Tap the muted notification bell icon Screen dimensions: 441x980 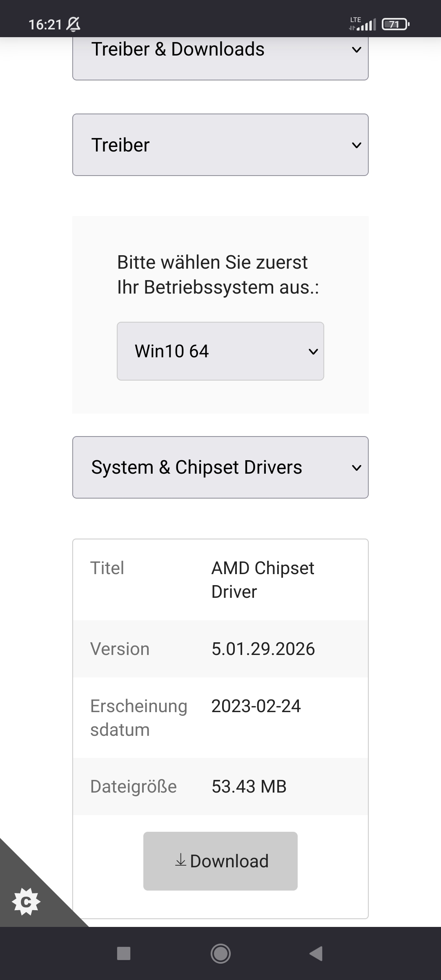[73, 24]
